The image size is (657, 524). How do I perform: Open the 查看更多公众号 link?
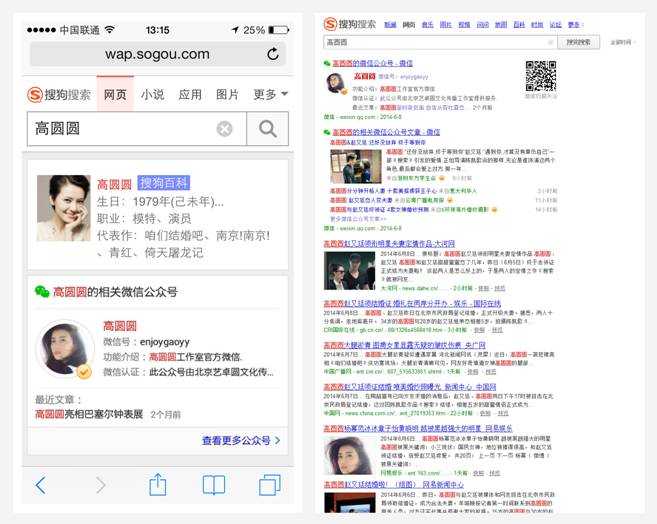(240, 440)
